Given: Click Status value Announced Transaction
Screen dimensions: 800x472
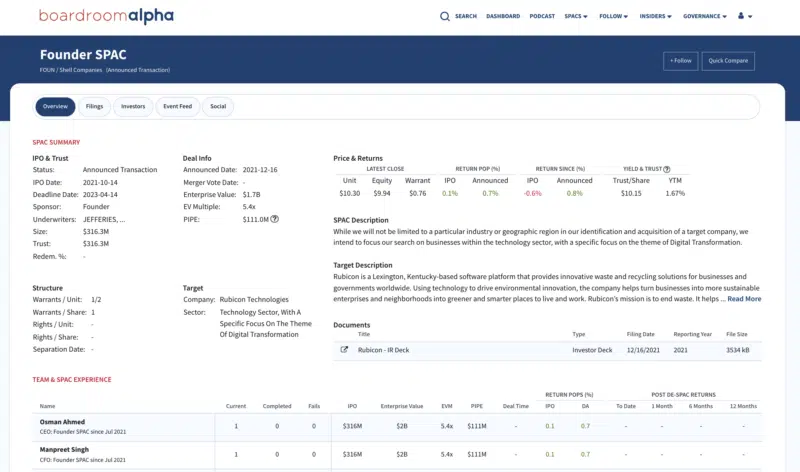Looking at the screenshot, I should 120,169.
